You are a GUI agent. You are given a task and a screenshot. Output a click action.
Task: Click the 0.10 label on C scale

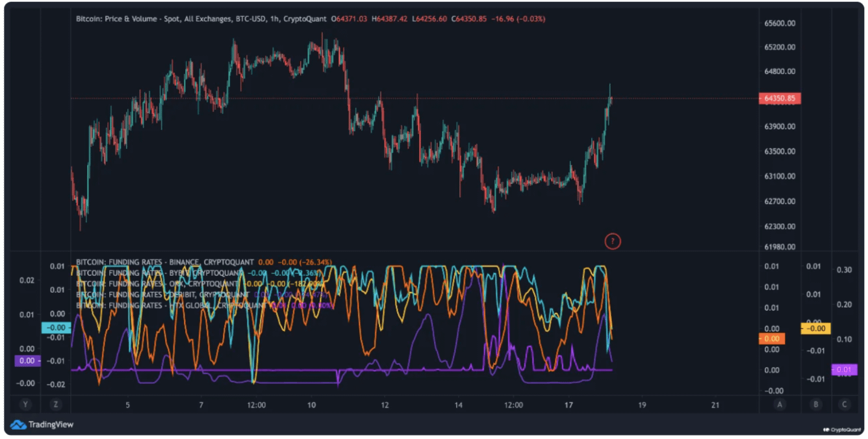click(x=845, y=339)
